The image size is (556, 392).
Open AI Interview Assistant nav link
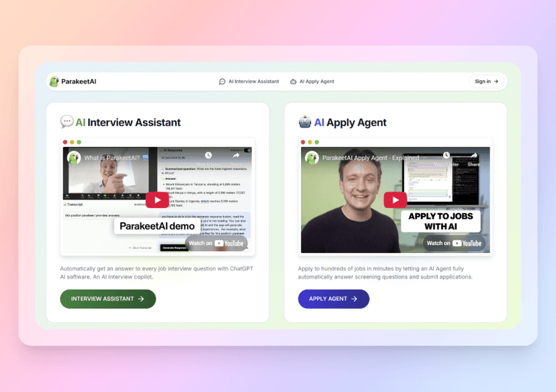(x=249, y=81)
